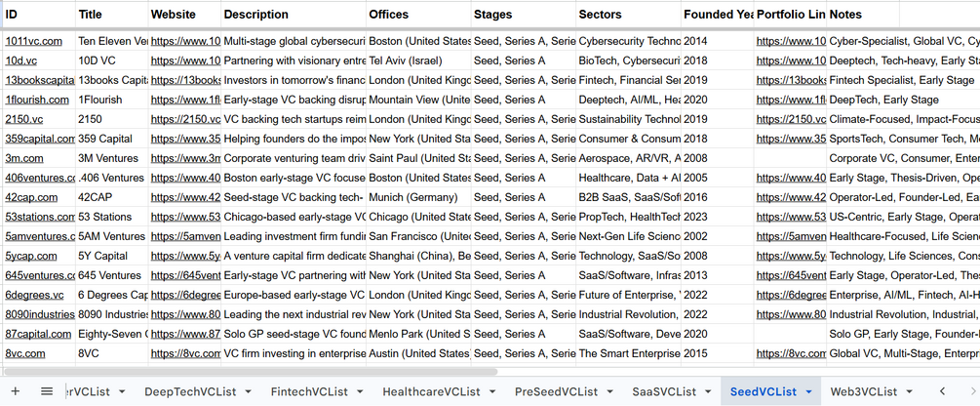The height and width of the screenshot is (406, 980).
Task: Select the Founded Year cell for 53 Stations
Action: [718, 217]
